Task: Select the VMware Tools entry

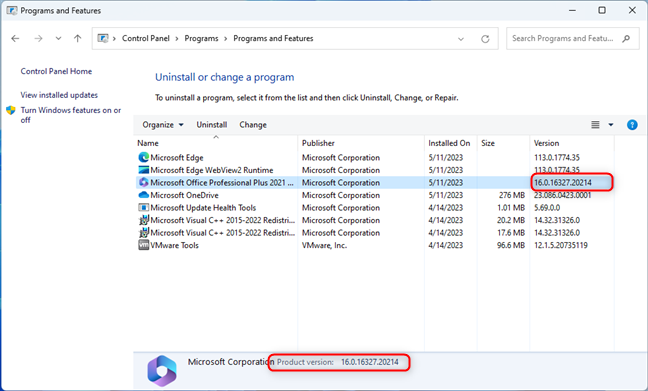Action: [x=174, y=245]
